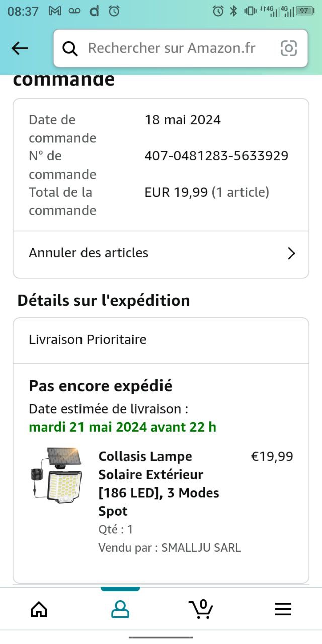
Task: Focus the Rechercher sur Amazon.fr field
Action: pyautogui.click(x=171, y=48)
